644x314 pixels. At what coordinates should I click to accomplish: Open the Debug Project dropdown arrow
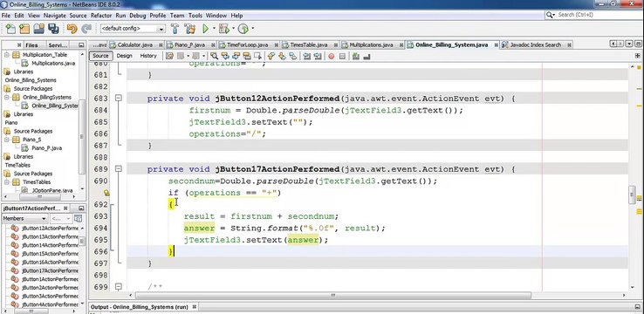coord(233,29)
